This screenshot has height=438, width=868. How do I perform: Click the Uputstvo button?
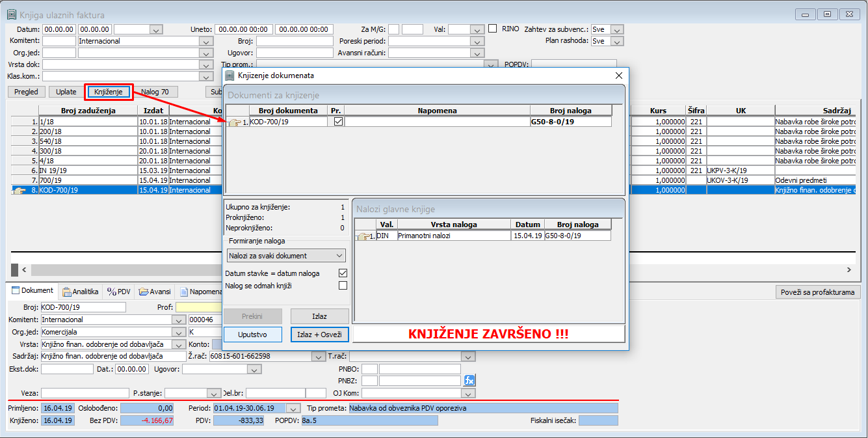tap(252, 335)
